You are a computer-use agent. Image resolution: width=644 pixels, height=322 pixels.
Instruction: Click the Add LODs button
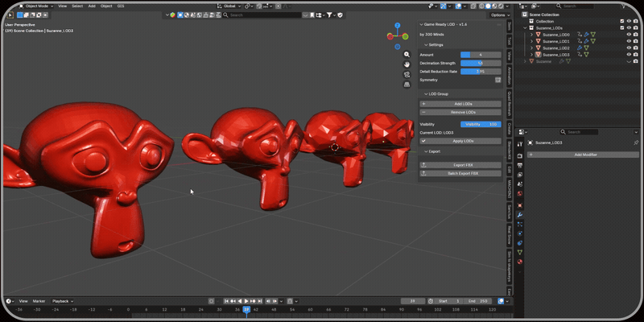click(460, 104)
